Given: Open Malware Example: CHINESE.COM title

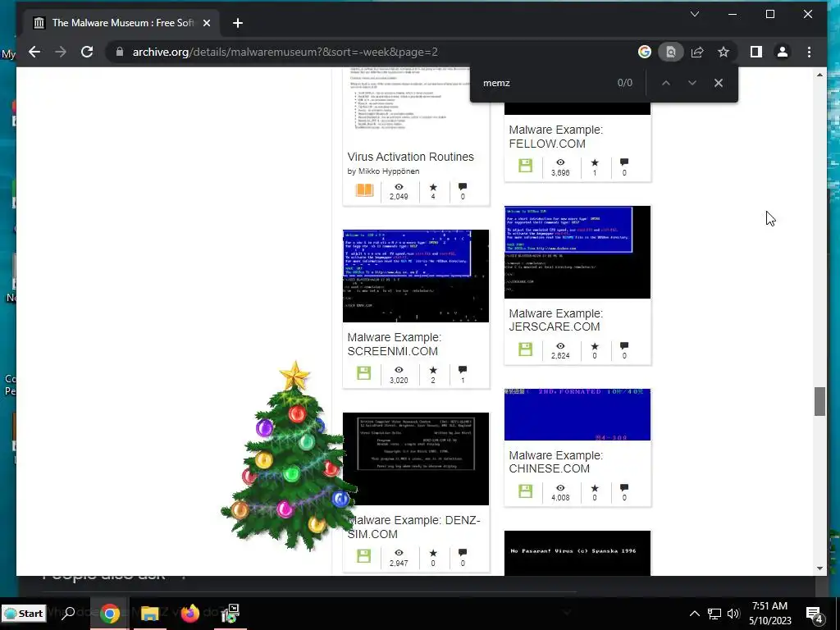Looking at the screenshot, I should click(x=555, y=462).
